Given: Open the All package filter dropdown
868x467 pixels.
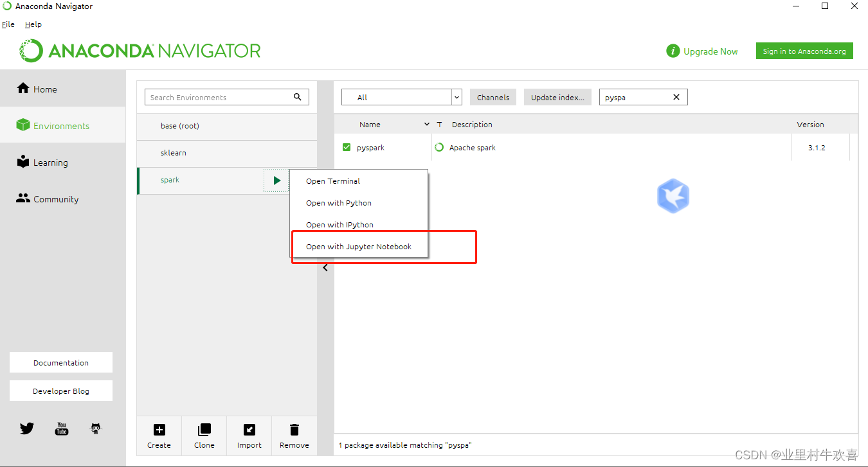Looking at the screenshot, I should [402, 97].
